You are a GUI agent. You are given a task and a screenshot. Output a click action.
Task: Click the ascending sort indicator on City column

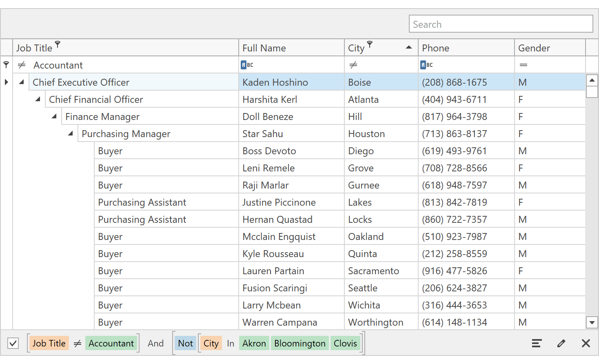(409, 47)
